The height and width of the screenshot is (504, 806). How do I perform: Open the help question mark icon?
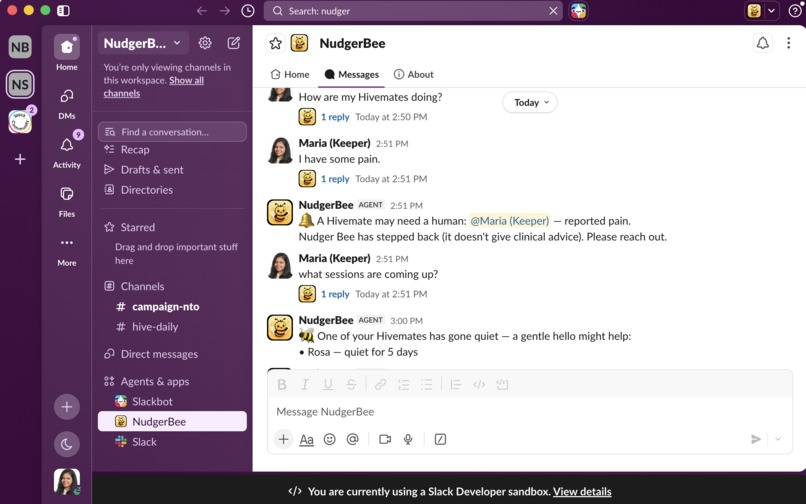pos(795,11)
